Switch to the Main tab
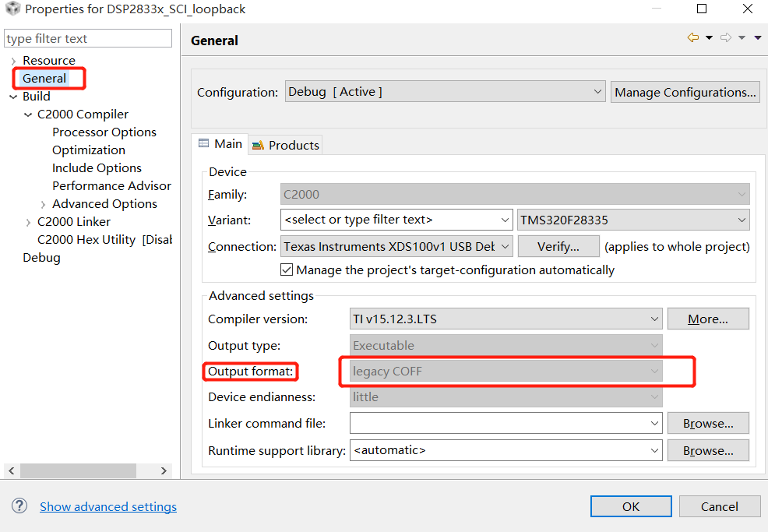The width and height of the screenshot is (768, 532). tap(220, 144)
